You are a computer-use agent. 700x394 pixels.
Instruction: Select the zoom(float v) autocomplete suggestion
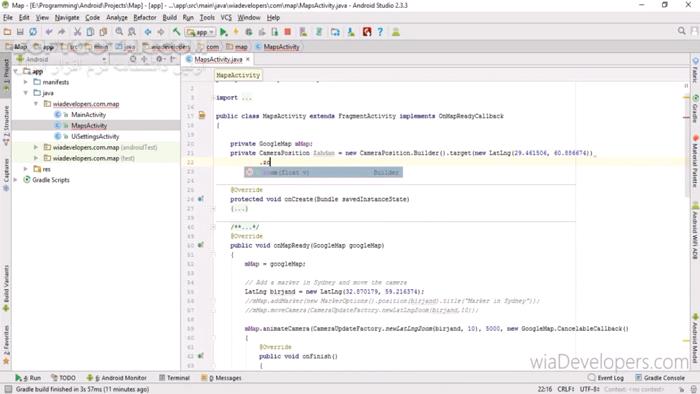[323, 172]
